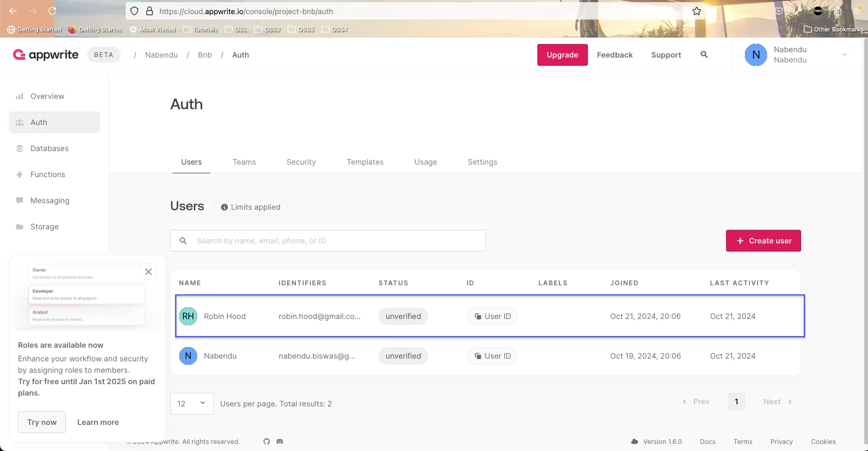Switch to the Teams tab

(x=244, y=162)
